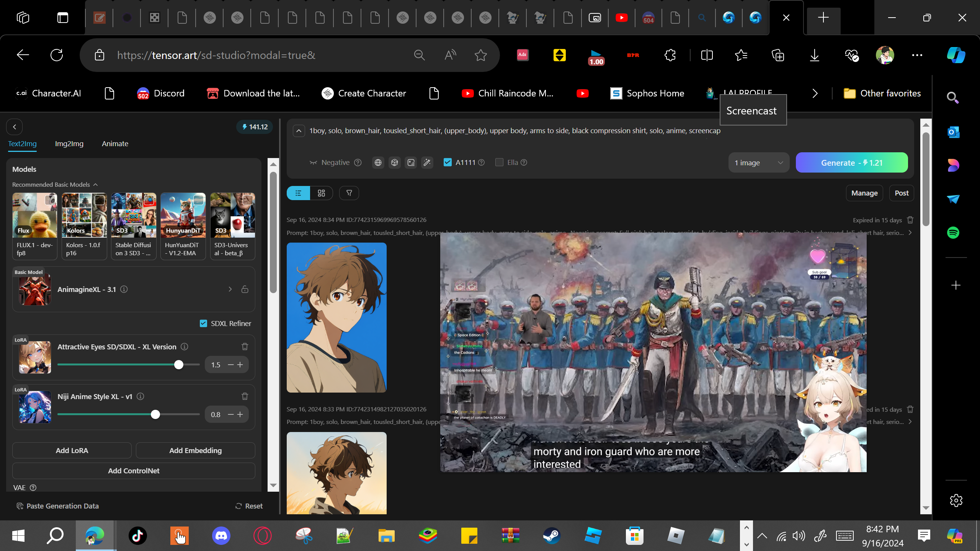Click the Post button
Image resolution: width=980 pixels, height=551 pixels.
[x=902, y=193]
